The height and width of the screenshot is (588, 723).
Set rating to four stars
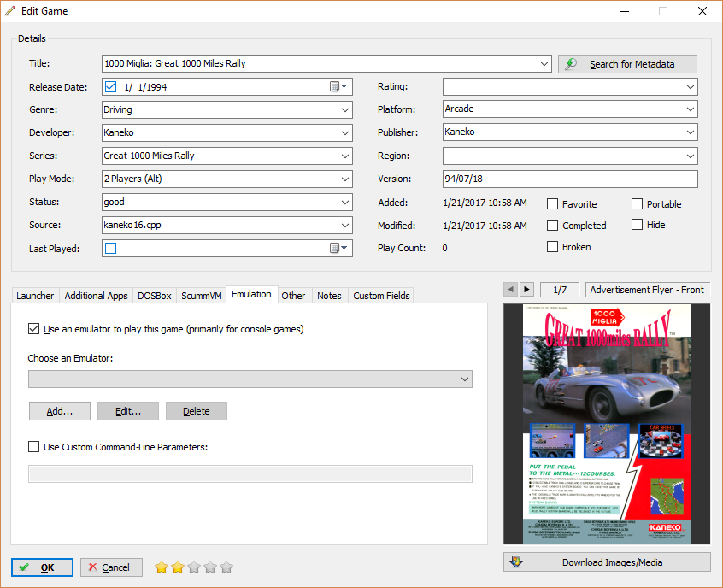tap(210, 567)
